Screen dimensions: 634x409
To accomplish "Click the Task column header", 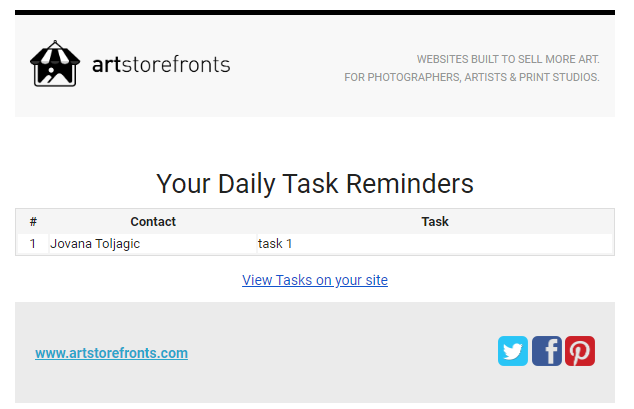I will coord(435,221).
